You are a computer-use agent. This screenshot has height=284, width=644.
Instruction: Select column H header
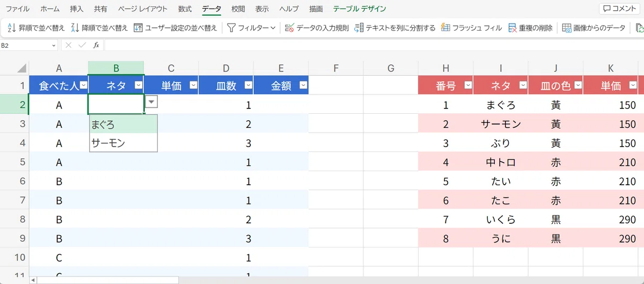tap(445, 68)
